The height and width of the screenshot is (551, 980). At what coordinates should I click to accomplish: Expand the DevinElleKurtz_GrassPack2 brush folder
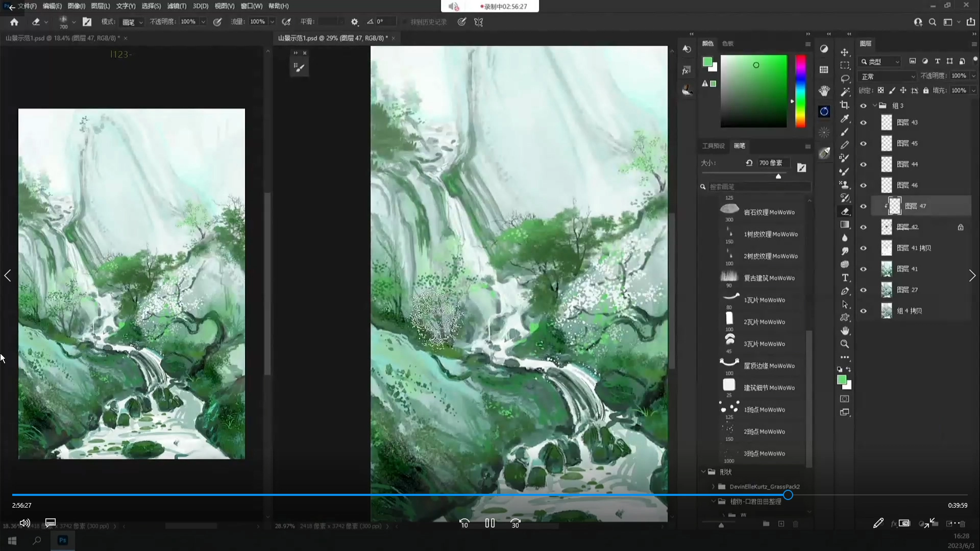point(713,487)
